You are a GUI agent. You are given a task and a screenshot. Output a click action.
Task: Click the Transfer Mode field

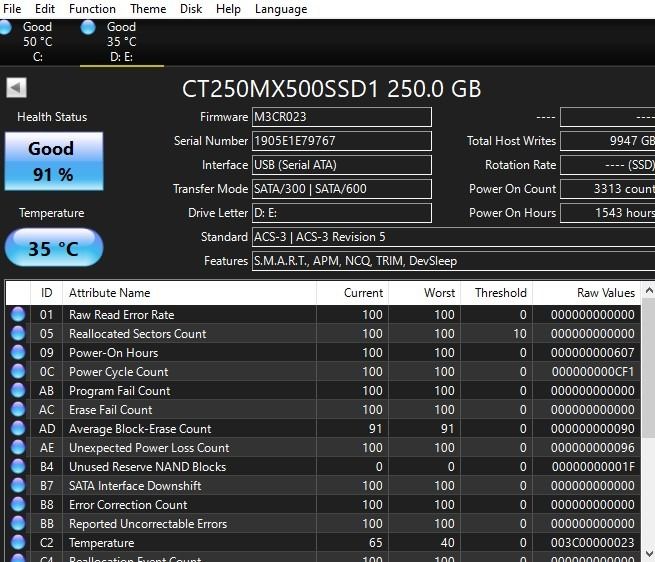[x=342, y=189]
